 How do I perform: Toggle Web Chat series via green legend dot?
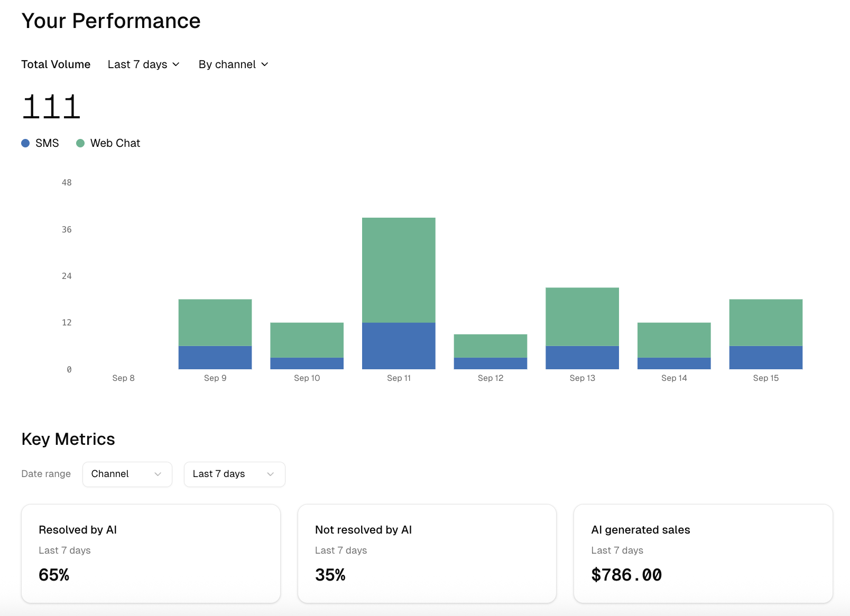coord(80,143)
